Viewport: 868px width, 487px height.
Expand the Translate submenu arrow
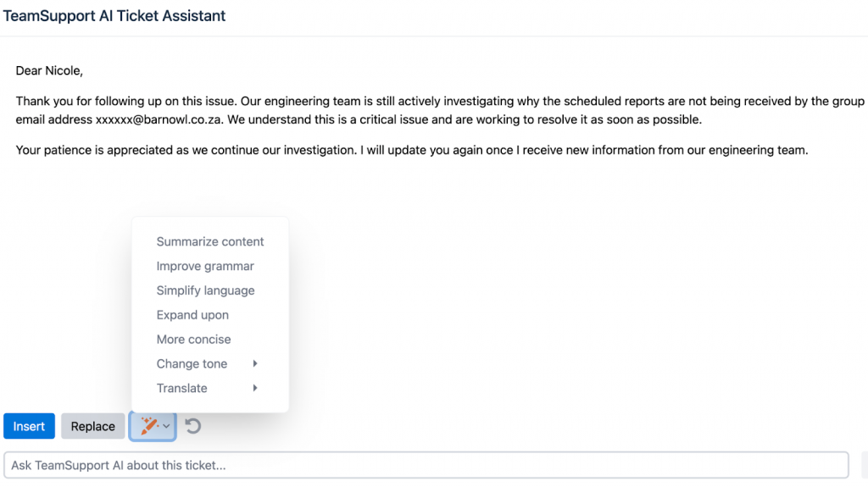(255, 389)
